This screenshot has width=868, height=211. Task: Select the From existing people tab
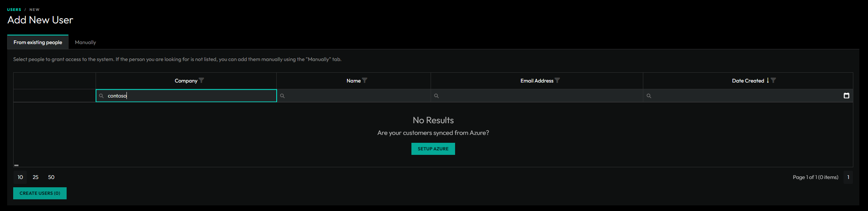38,42
